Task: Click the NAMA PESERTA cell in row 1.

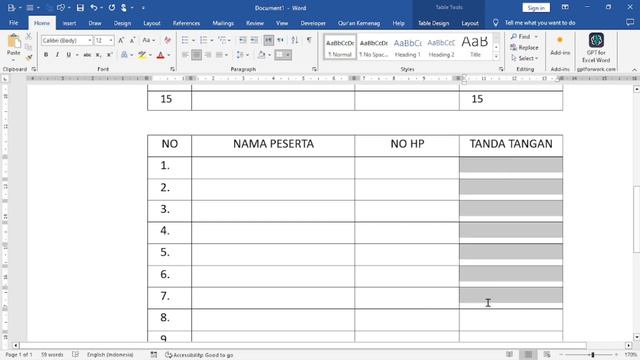Action: (x=273, y=168)
